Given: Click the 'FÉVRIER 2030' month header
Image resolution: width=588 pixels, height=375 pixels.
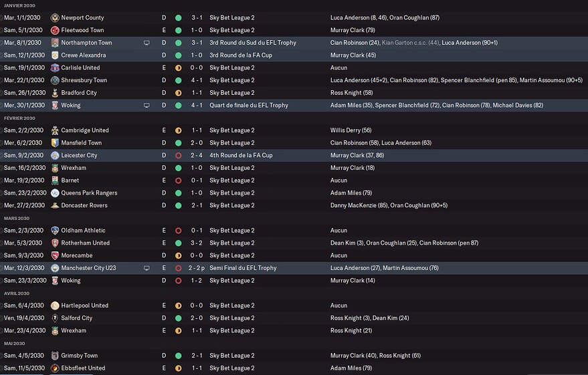Looking at the screenshot, I should 19,118.
